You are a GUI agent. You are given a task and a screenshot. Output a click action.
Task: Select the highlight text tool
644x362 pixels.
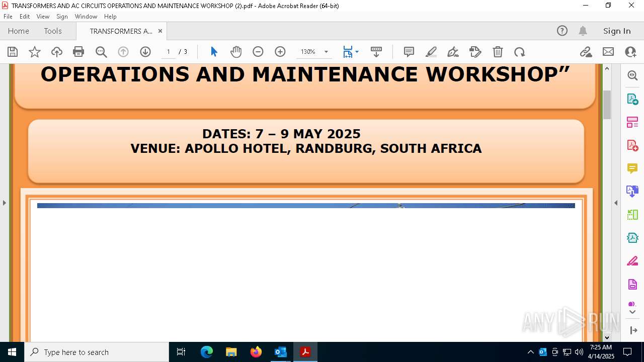(x=431, y=52)
